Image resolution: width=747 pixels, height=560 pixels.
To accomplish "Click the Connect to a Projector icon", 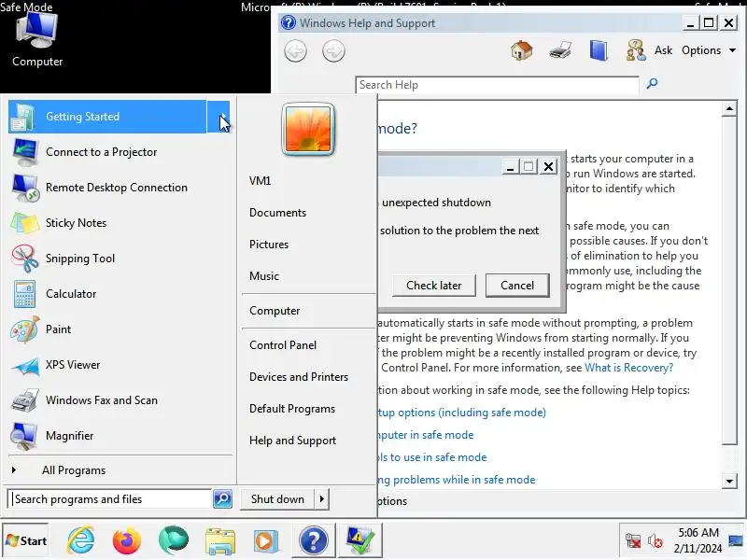I will click(x=25, y=152).
